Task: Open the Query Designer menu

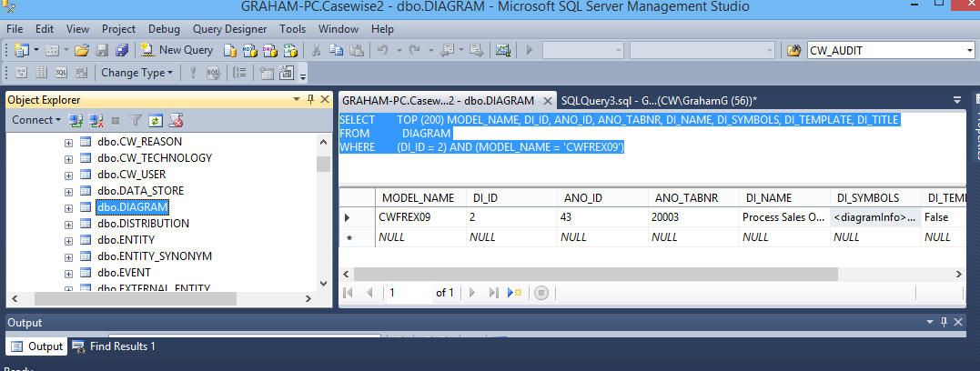Action: [x=229, y=29]
